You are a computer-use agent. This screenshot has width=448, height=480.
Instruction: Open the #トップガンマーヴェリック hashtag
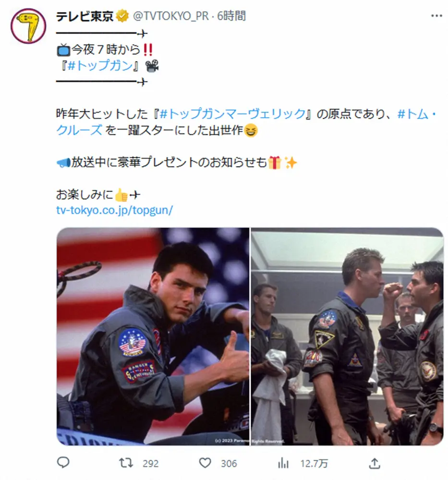232,114
